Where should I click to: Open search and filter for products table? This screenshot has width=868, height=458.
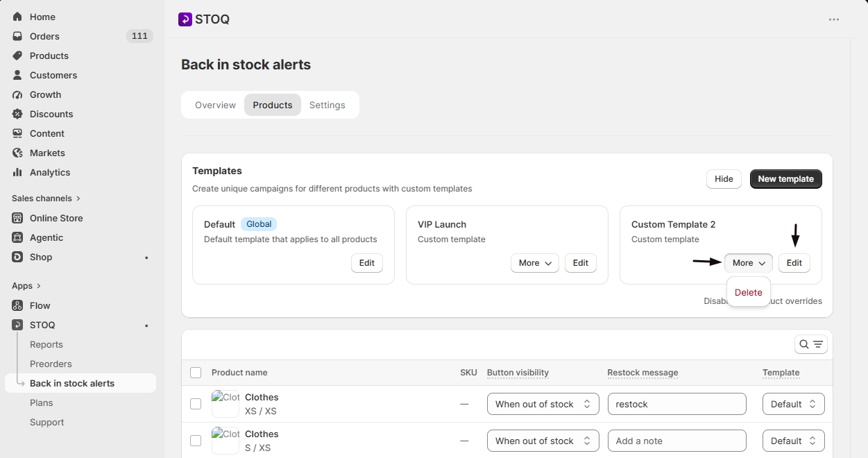[811, 344]
